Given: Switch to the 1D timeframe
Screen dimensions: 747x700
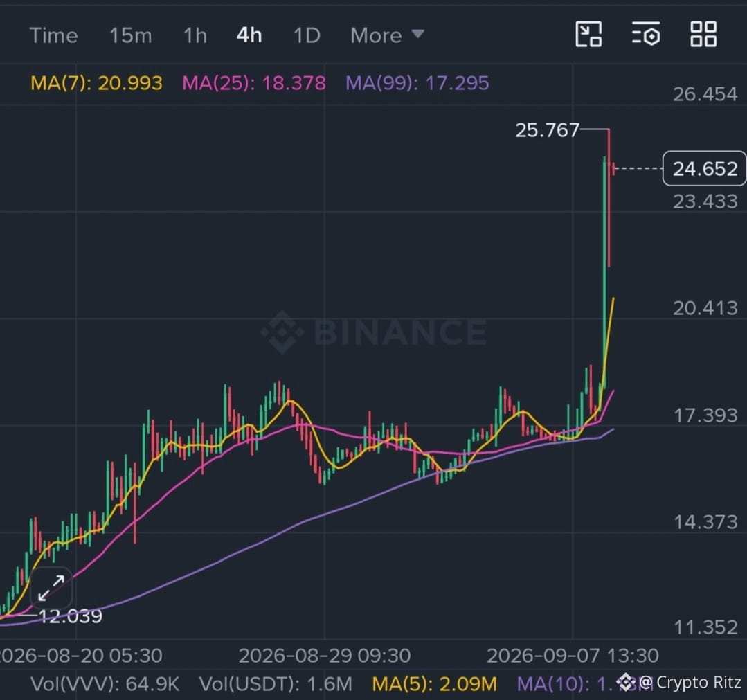Looking at the screenshot, I should tap(307, 35).
